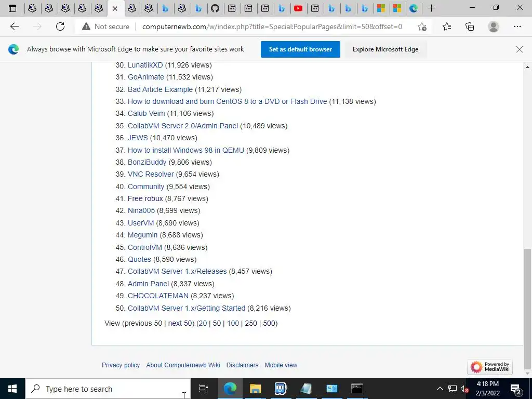Open the Community page link
532x399 pixels.
(x=146, y=187)
